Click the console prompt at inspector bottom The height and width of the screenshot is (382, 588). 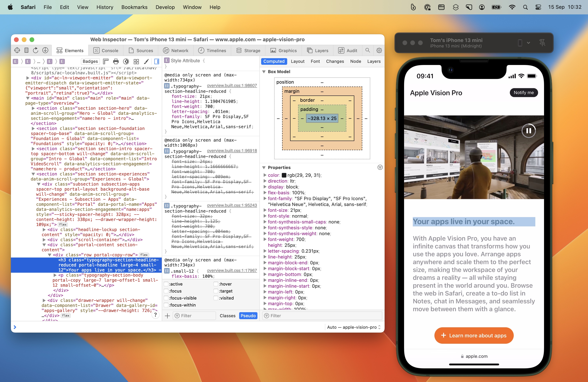click(x=168, y=327)
